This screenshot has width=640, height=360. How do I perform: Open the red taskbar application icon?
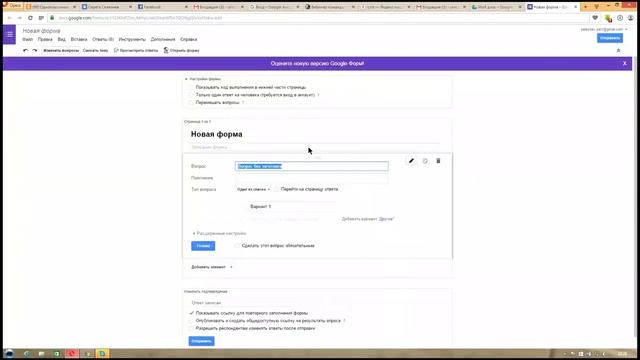[x=72, y=353]
